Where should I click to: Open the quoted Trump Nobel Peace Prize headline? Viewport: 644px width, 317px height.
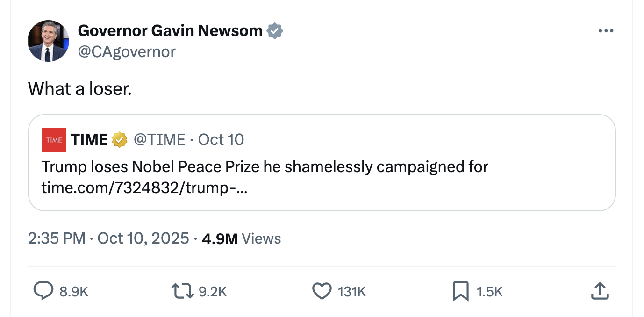pyautogui.click(x=265, y=166)
